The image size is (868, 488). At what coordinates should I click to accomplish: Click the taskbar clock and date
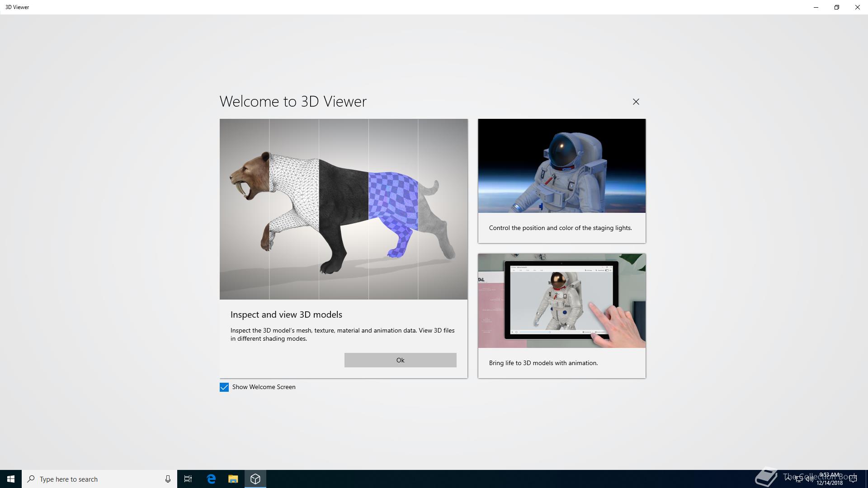830,479
